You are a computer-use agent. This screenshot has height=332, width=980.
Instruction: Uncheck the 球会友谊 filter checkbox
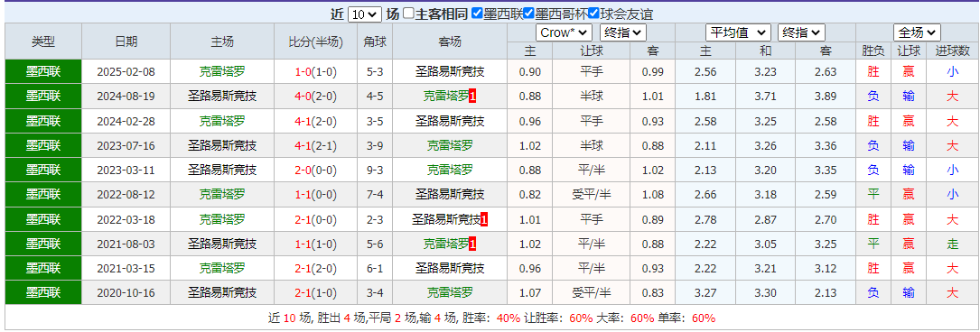(593, 14)
